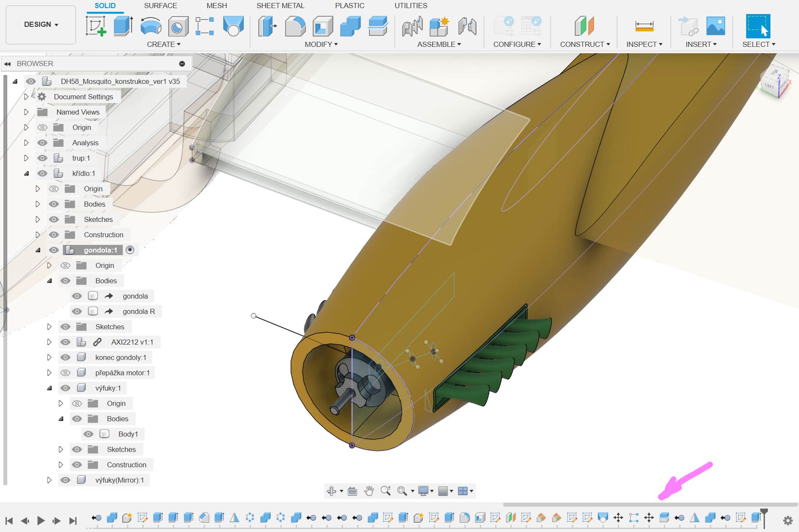Click the Fillet tool in Modify
This screenshot has height=532, width=799.
[295, 26]
